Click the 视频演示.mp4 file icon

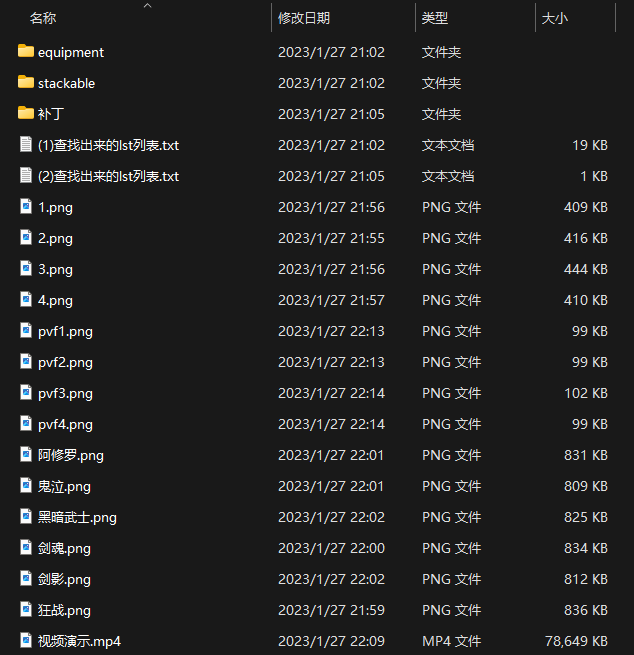click(26, 640)
